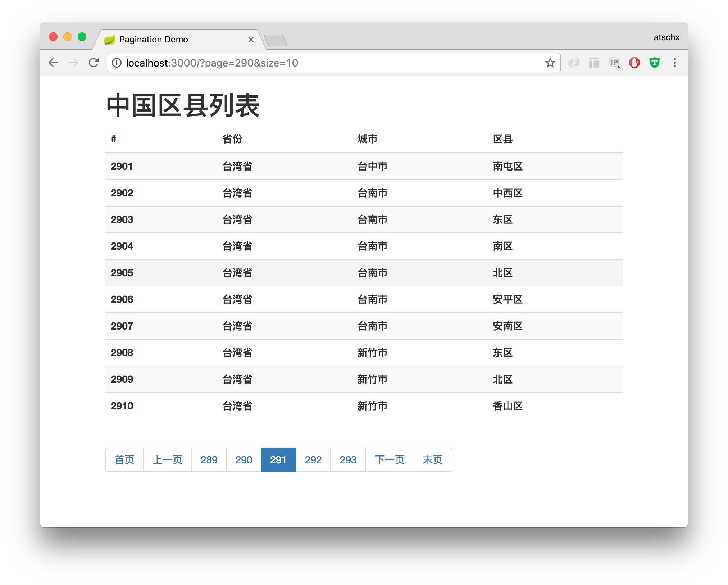View site information icon in address bar
The width and height of the screenshot is (728, 585).
point(117,63)
